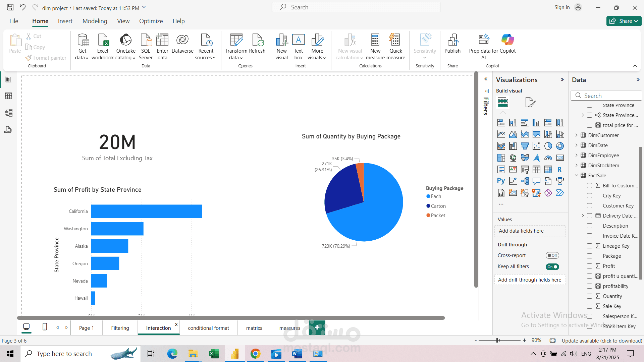Toggle Keep all filters switch
This screenshot has width=644, height=362.
tap(552, 267)
